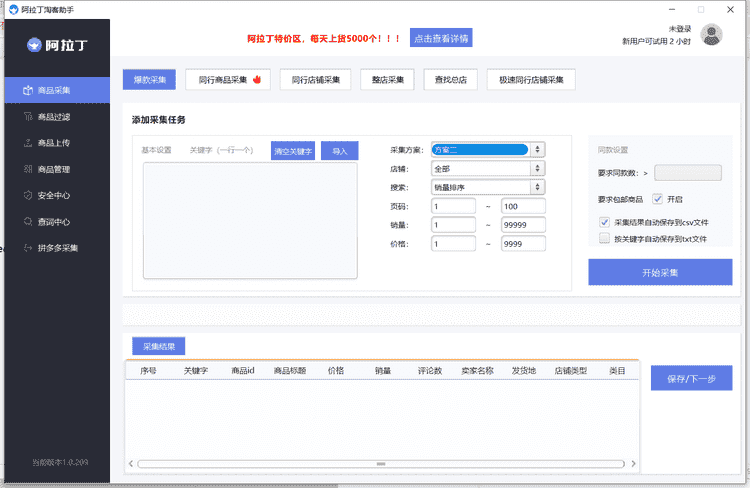Toggle 采集结果自动保存到csv文件 checkbox
This screenshot has width=750, height=488.
pyautogui.click(x=604, y=222)
